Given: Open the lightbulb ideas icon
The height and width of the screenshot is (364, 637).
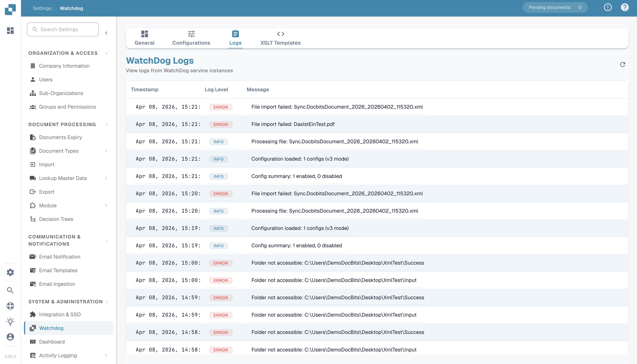Looking at the screenshot, I should 10,321.
